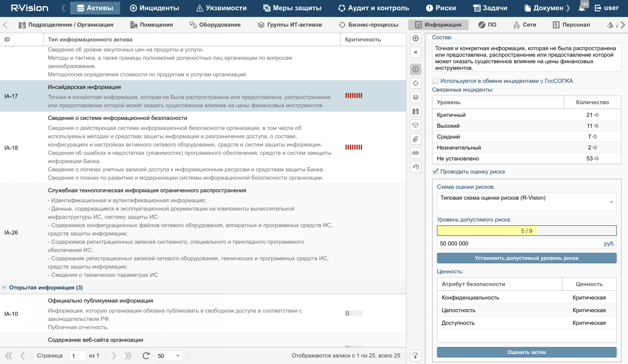Click the export download icon at bottom

point(415,356)
